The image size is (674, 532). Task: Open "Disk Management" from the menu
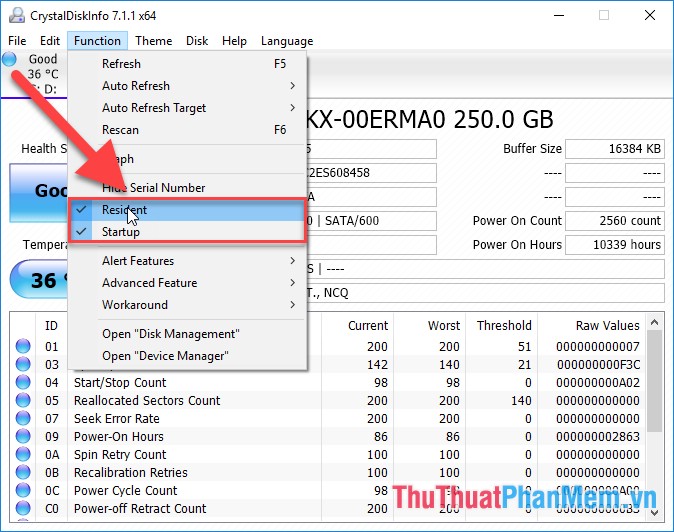tap(187, 334)
